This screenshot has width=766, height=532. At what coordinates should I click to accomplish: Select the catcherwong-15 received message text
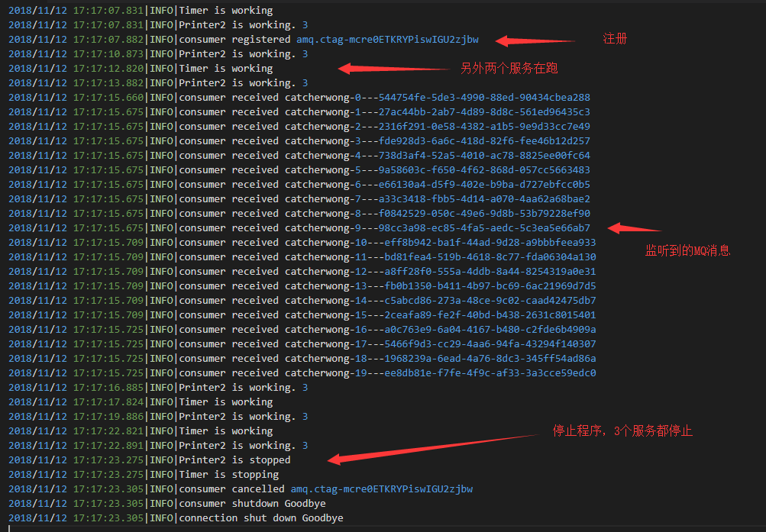point(387,315)
